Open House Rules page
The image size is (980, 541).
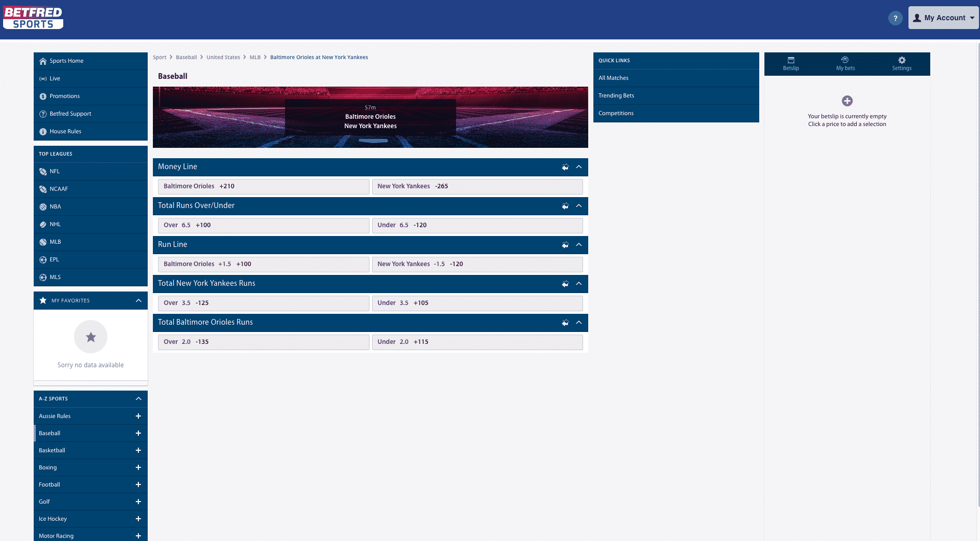click(91, 132)
